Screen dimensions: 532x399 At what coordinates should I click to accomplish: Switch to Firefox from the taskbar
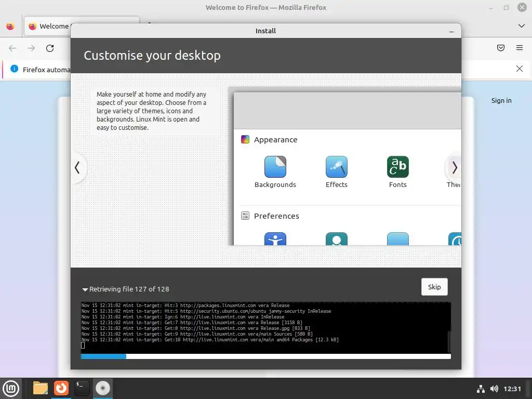pyautogui.click(x=61, y=388)
